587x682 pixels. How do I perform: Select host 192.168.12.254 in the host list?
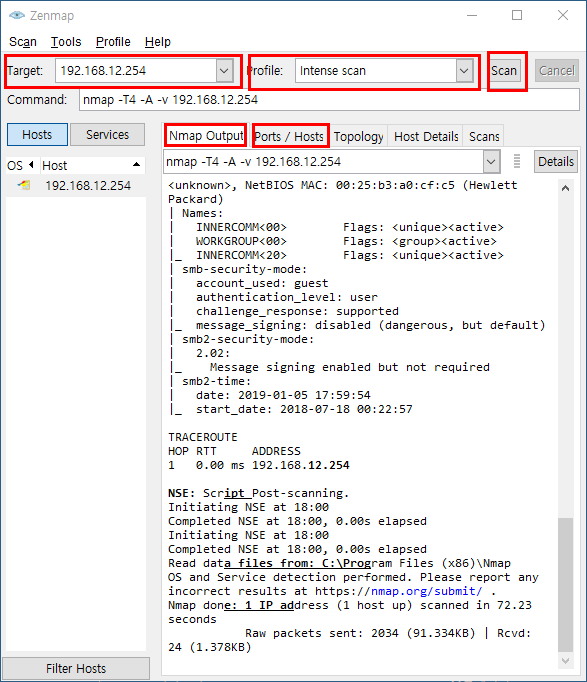click(88, 186)
